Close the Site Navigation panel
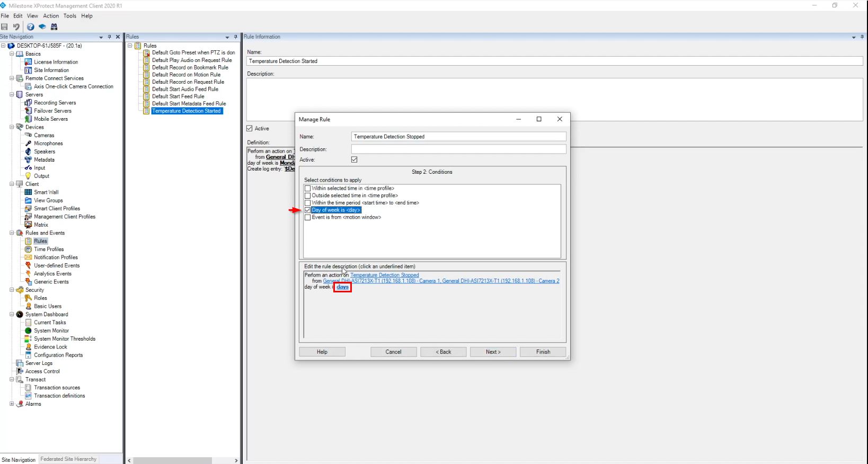The image size is (868, 464). point(118,37)
